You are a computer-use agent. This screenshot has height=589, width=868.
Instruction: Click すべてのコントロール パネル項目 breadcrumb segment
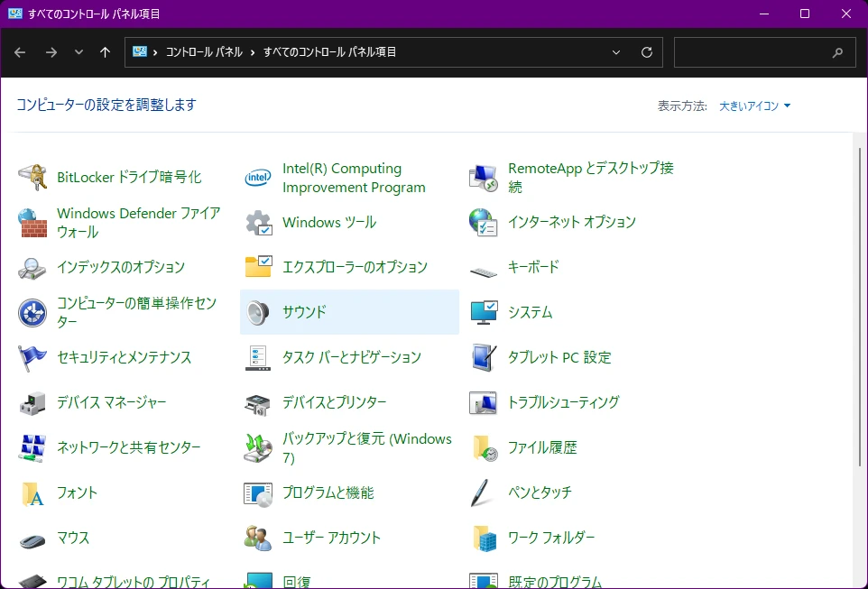[329, 52]
